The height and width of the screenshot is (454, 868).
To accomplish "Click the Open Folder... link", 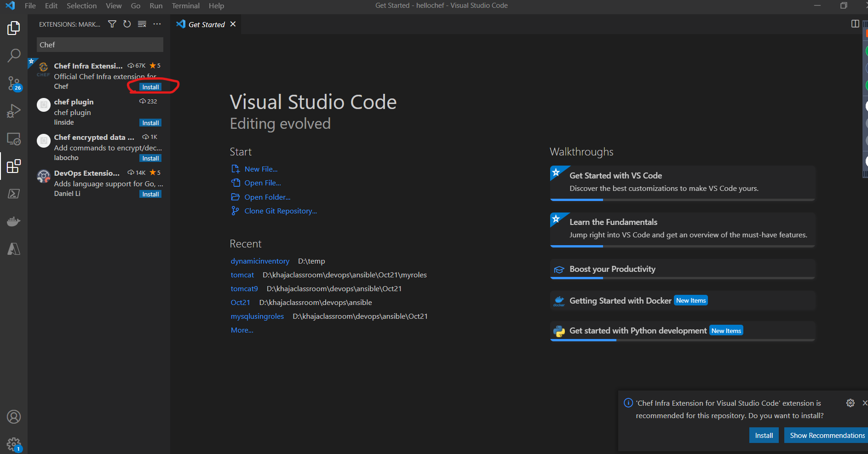I will tap(267, 197).
